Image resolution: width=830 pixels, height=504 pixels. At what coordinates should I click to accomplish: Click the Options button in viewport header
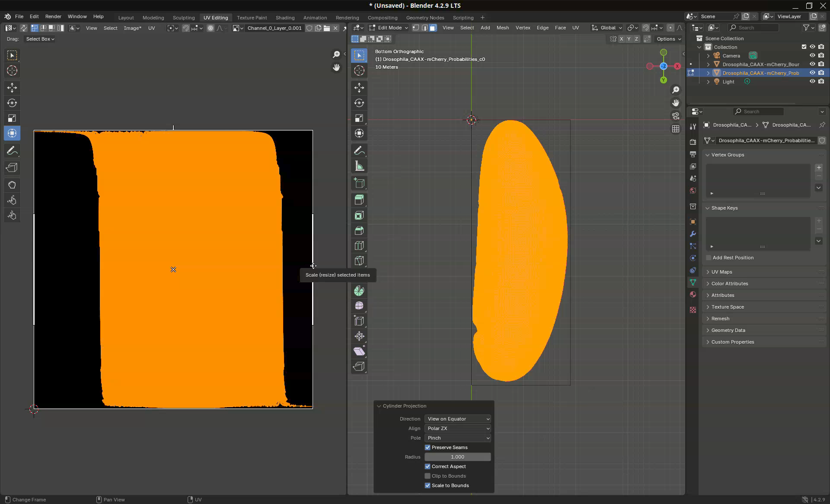668,39
